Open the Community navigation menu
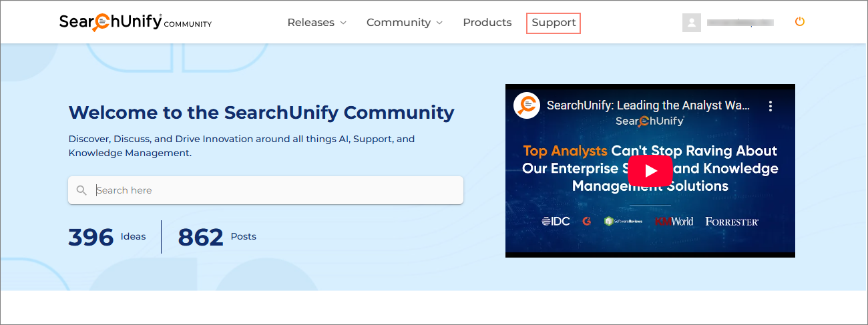This screenshot has width=868, height=325. point(398,23)
